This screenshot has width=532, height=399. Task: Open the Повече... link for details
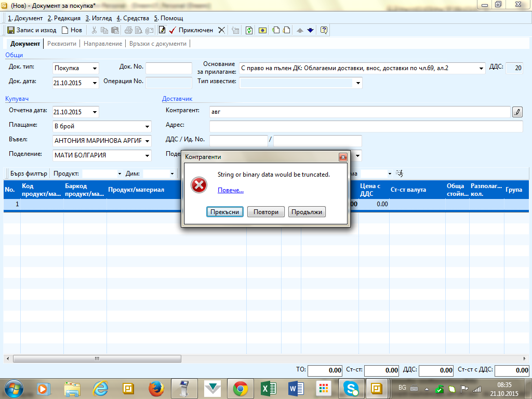coord(230,190)
